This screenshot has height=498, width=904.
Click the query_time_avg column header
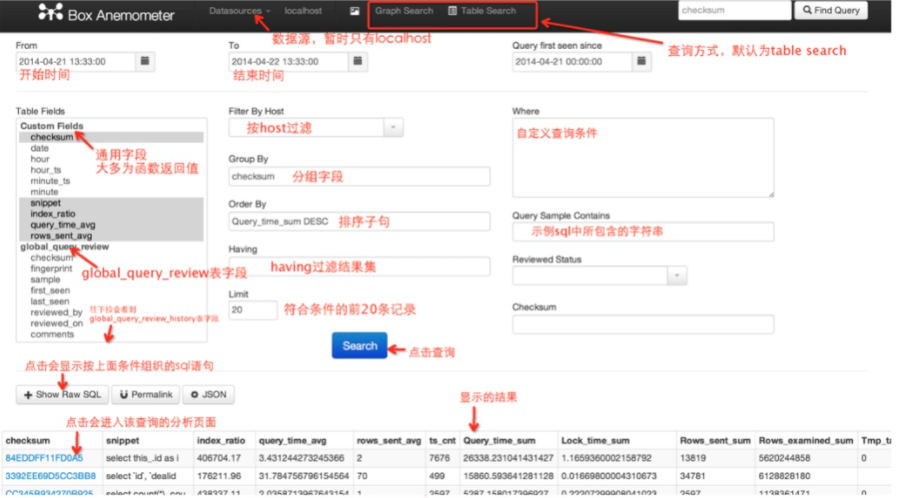click(293, 440)
